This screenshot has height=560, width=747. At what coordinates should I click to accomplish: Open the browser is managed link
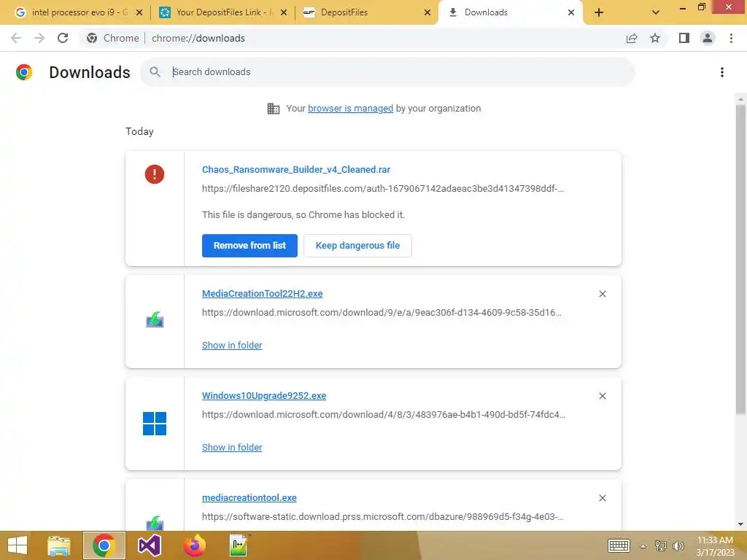pyautogui.click(x=351, y=109)
